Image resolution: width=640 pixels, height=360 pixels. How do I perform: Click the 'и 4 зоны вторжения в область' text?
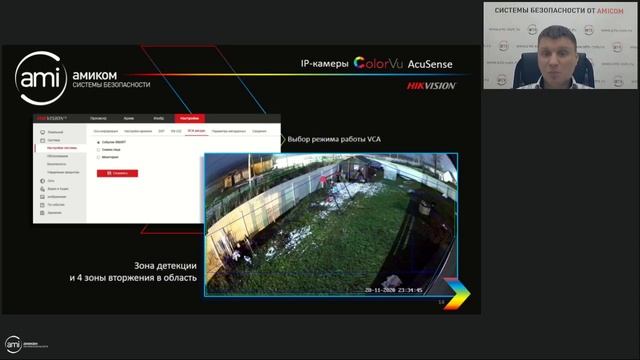(x=133, y=278)
